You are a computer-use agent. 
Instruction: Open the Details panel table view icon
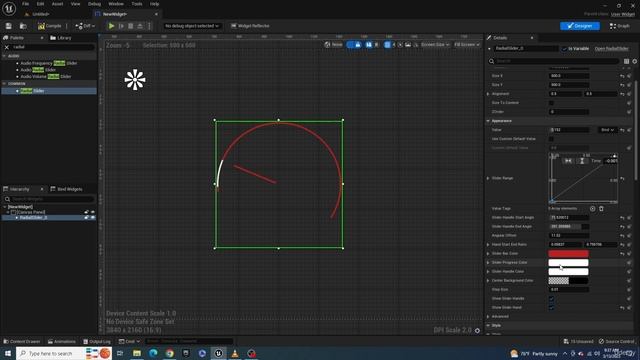626,61
